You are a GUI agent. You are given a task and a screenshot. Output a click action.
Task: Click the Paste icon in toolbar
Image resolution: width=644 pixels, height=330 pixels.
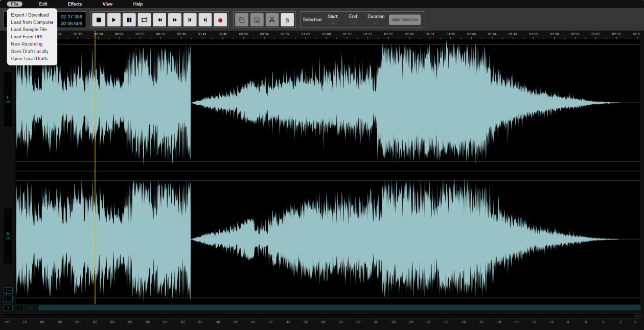[x=257, y=20]
